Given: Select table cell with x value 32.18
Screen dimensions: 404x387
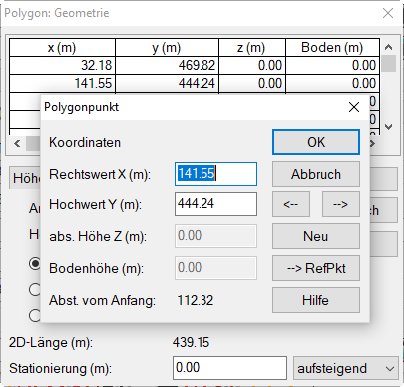Looking at the screenshot, I should 62,65.
